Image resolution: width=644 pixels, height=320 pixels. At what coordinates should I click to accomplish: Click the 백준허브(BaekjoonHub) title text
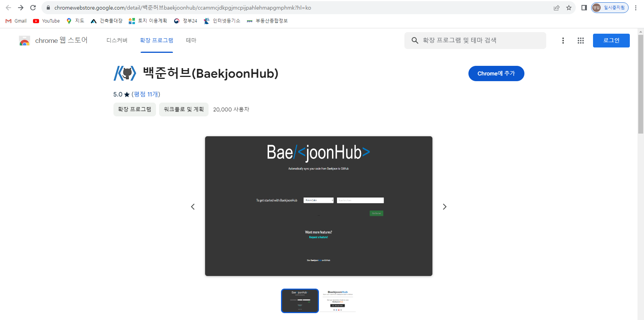[210, 73]
